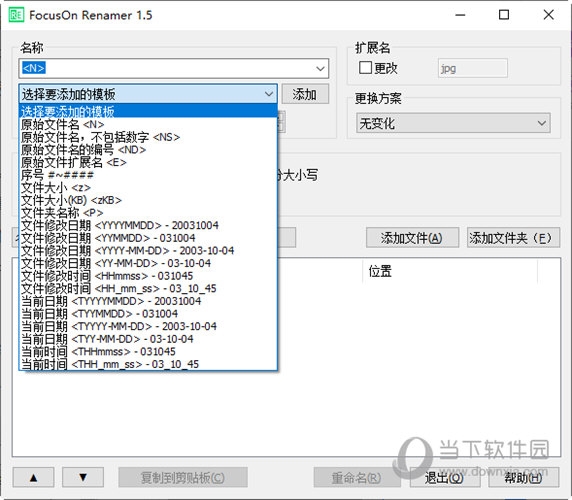Viewport: 572px width, 500px height.
Task: Minimize the FocusOn Renamer window
Action: 460,15
